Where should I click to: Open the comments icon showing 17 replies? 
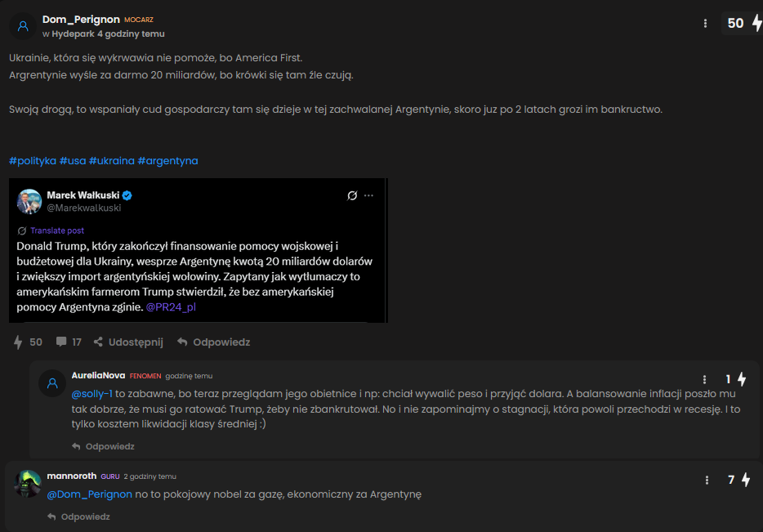tap(61, 342)
